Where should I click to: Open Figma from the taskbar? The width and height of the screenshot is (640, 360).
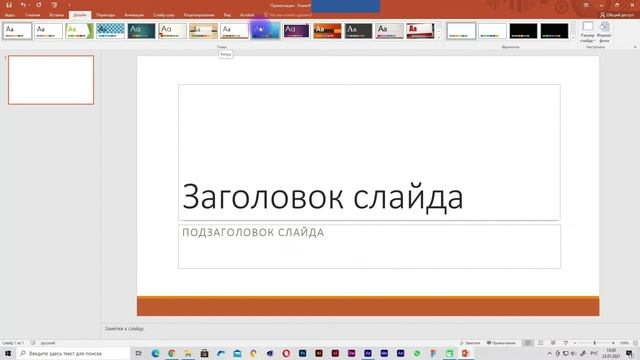pyautogui.click(x=433, y=353)
